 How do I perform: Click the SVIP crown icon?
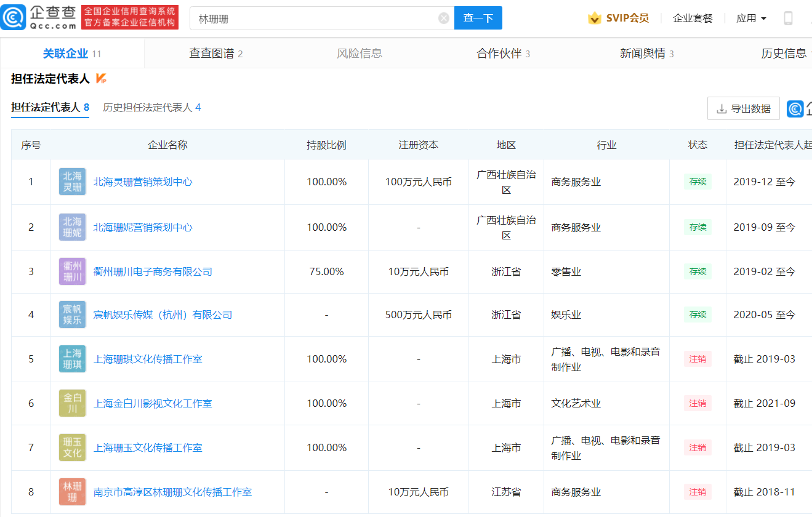pos(594,18)
